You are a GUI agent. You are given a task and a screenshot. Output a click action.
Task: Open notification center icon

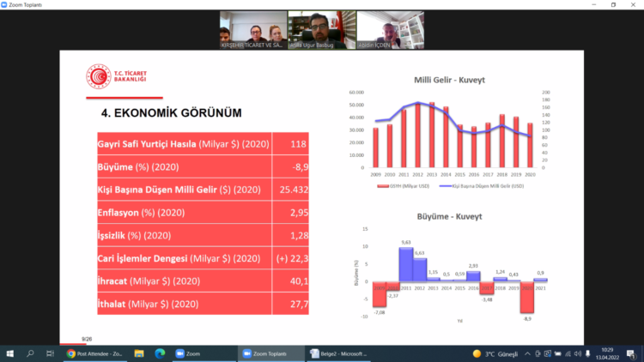tap(631, 353)
